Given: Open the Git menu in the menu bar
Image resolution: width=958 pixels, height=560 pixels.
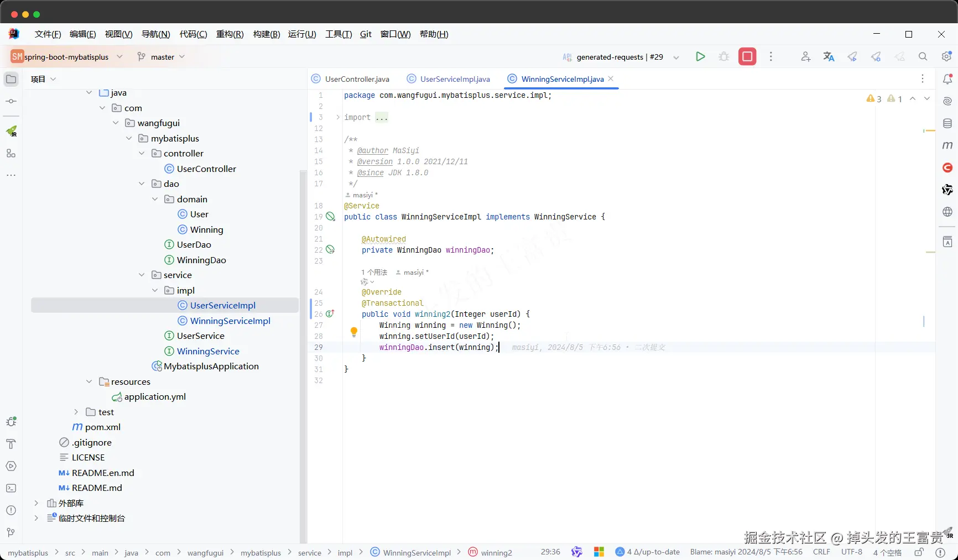Looking at the screenshot, I should pyautogui.click(x=366, y=34).
